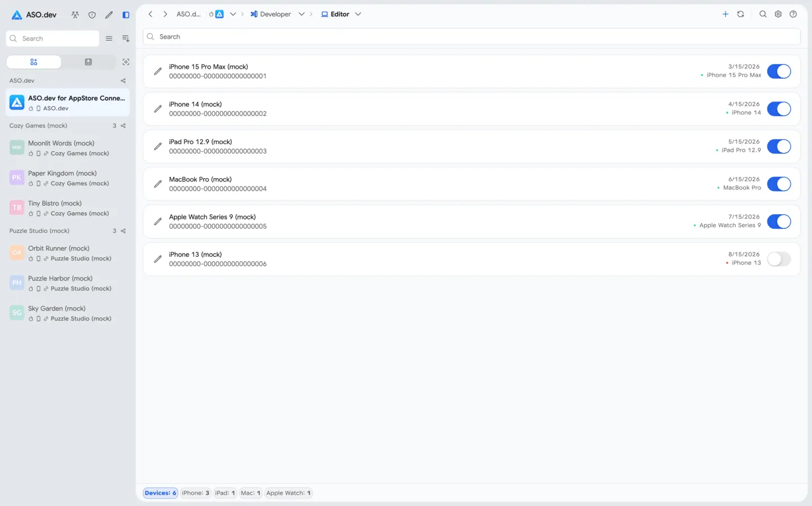The height and width of the screenshot is (506, 812).
Task: Filter devices by Apple Watch: 1
Action: (x=288, y=493)
